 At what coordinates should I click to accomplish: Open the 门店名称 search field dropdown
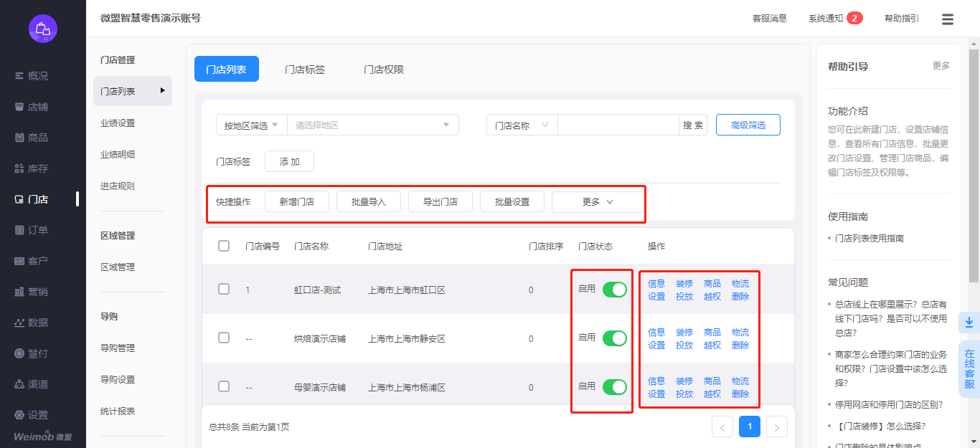tap(522, 125)
